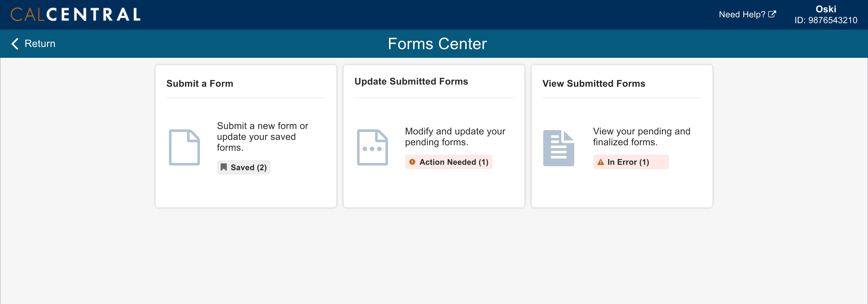
Task: Click the pending document icon with three dots
Action: [x=372, y=147]
